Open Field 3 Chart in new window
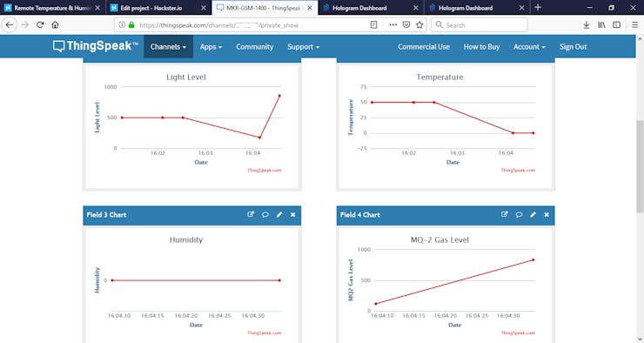The width and height of the screenshot is (644, 343). [251, 214]
